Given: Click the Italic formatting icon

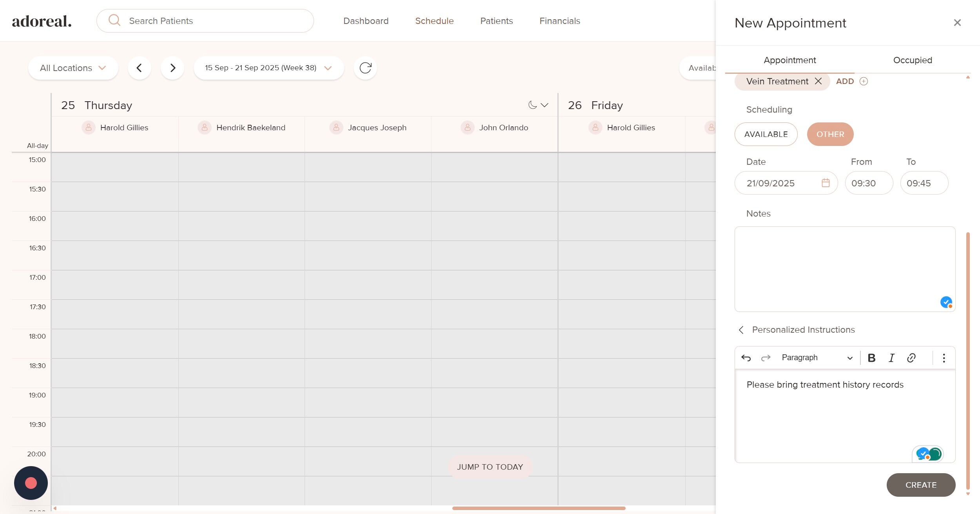Looking at the screenshot, I should click(x=891, y=358).
